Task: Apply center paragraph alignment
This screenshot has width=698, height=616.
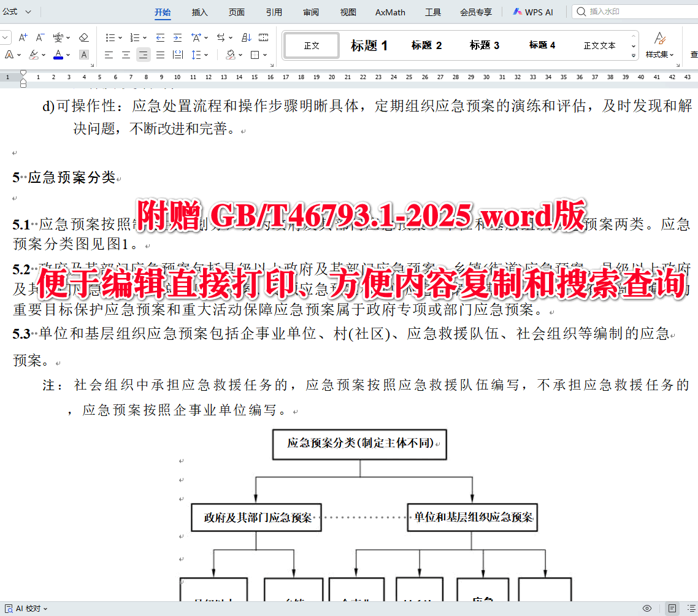Action: point(126,55)
